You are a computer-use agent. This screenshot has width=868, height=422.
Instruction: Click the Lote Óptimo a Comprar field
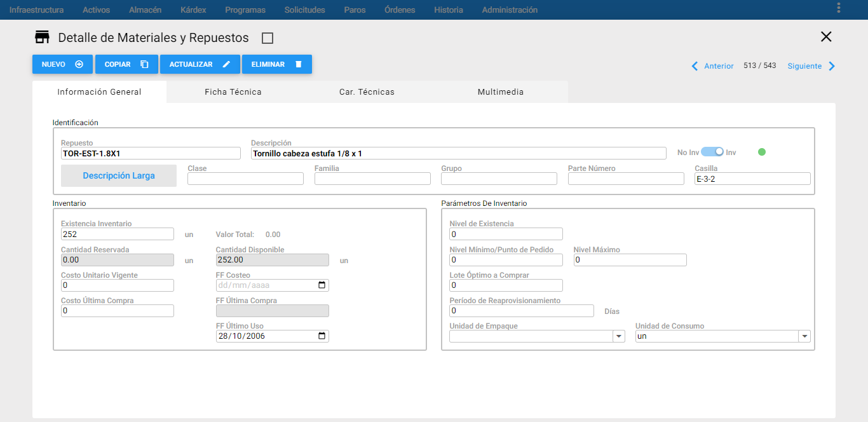[x=506, y=285]
